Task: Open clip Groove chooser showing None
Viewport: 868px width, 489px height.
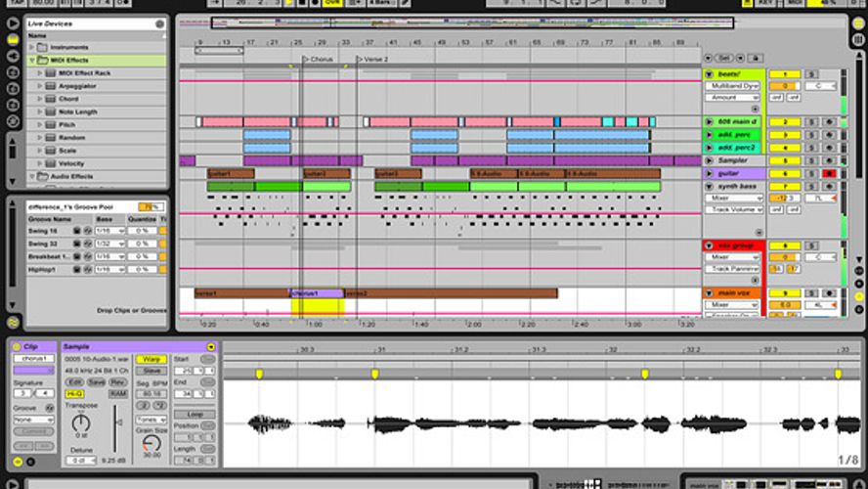Action: (x=34, y=420)
